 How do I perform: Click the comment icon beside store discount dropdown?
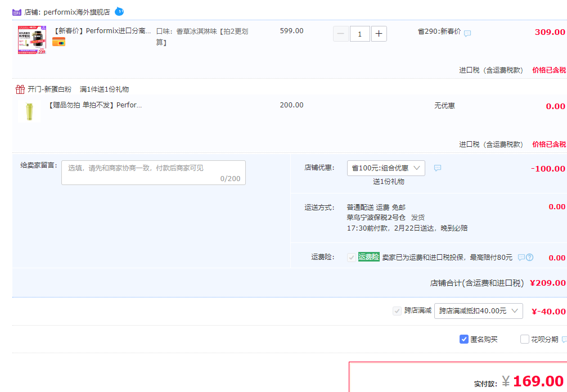pyautogui.click(x=438, y=168)
